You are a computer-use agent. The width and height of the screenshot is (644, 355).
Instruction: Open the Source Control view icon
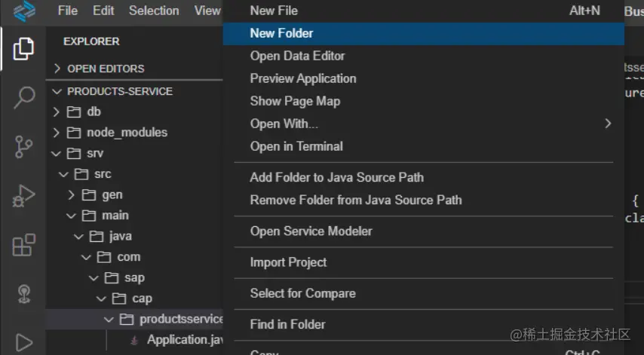pyautogui.click(x=23, y=146)
